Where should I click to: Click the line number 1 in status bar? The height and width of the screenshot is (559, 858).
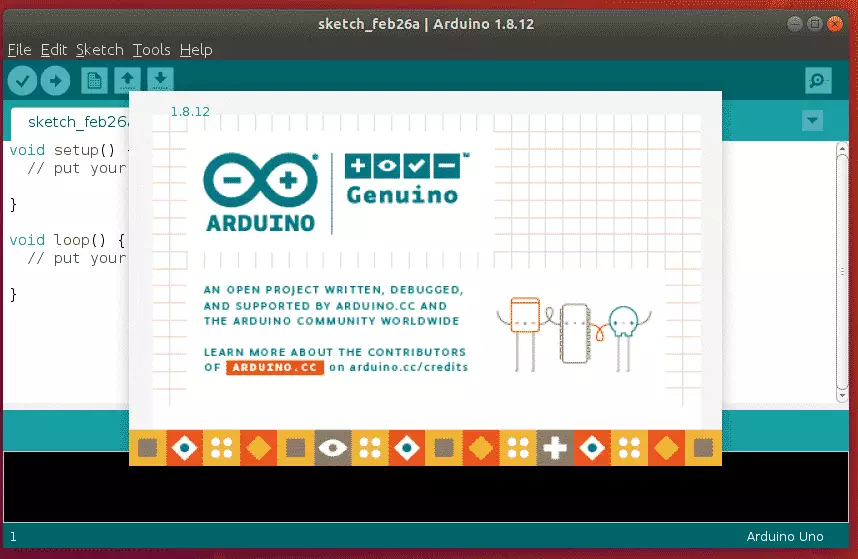(x=13, y=537)
